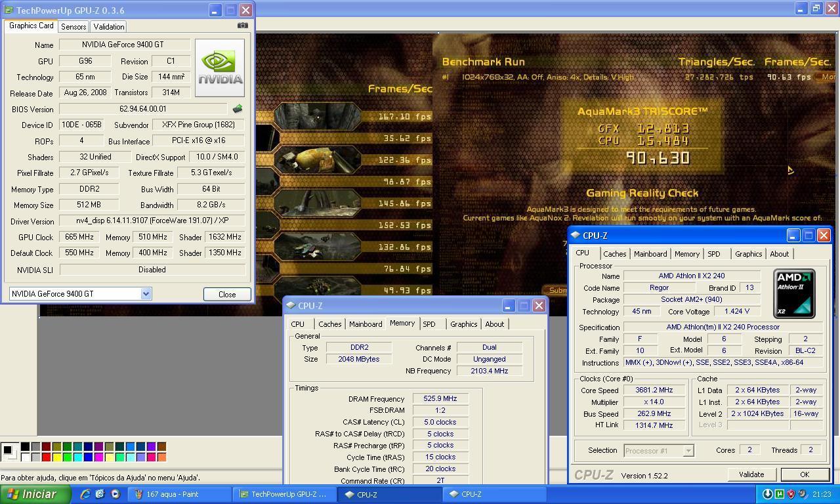Click the download arrow tray icon
The width and height of the screenshot is (840, 504).
(x=768, y=494)
